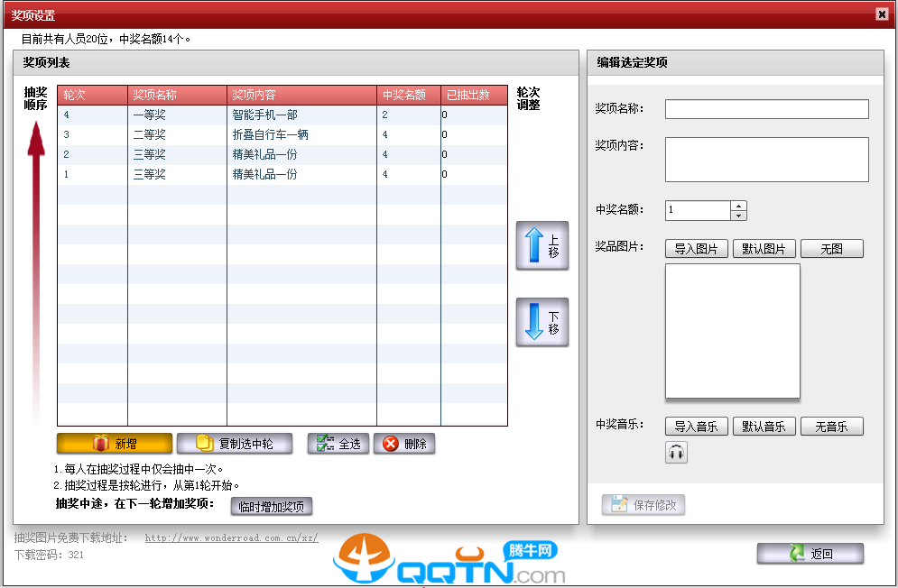Image resolution: width=898 pixels, height=588 pixels.
Task: Increase 中奖名额 with up stepper arrow
Action: coord(738,206)
